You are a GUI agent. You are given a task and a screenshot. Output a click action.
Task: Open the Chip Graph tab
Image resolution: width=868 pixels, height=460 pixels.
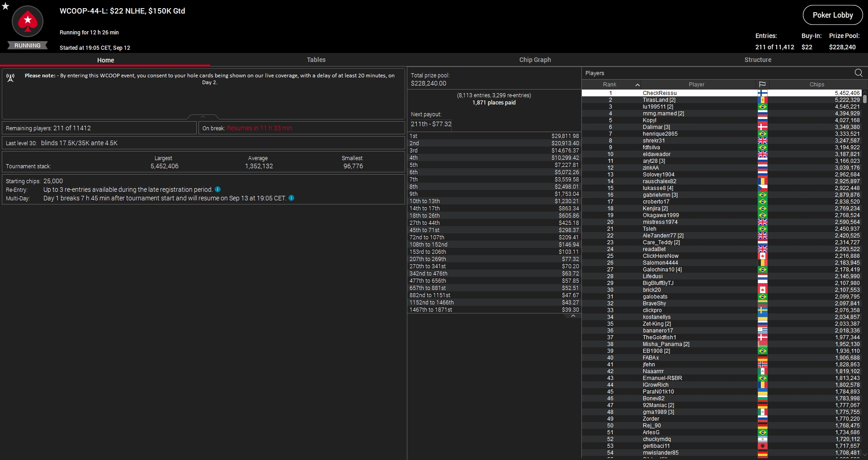[x=535, y=60]
